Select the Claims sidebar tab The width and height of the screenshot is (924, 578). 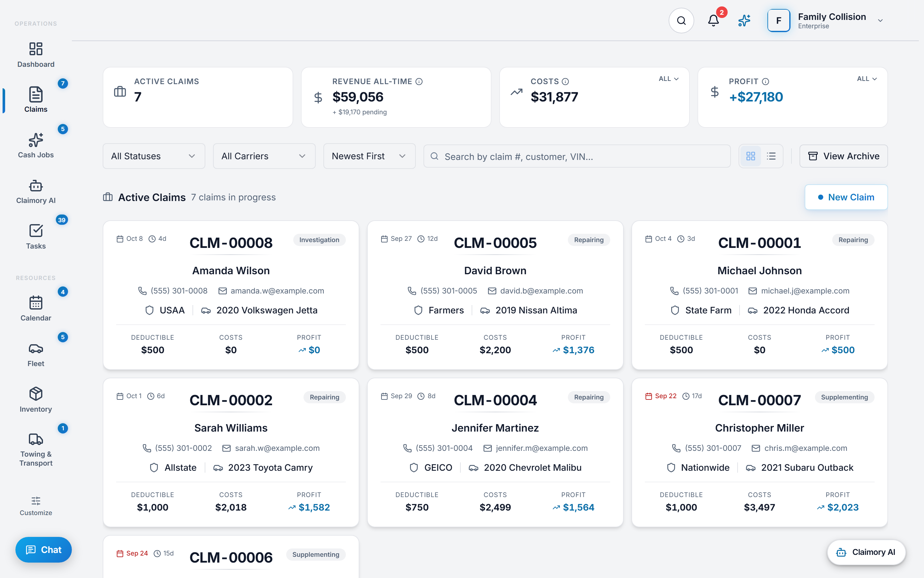coord(36,100)
